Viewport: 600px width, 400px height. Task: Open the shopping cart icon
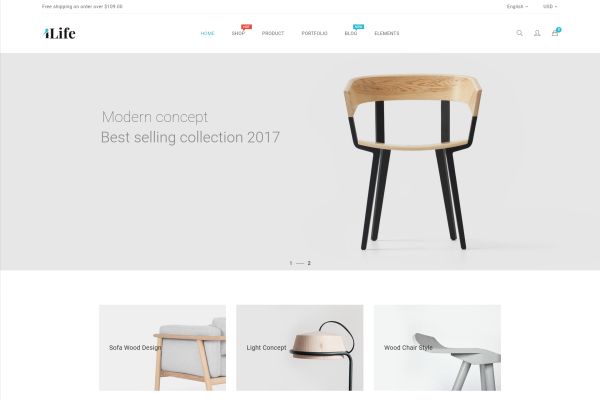pyautogui.click(x=554, y=33)
